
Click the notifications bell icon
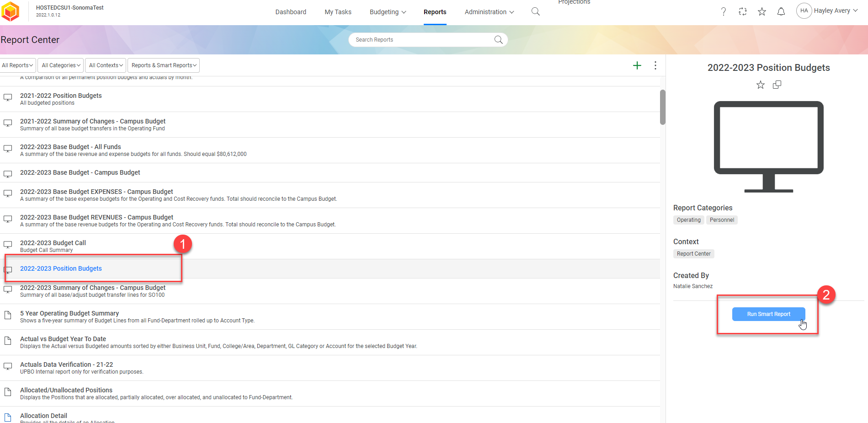[x=781, y=11]
